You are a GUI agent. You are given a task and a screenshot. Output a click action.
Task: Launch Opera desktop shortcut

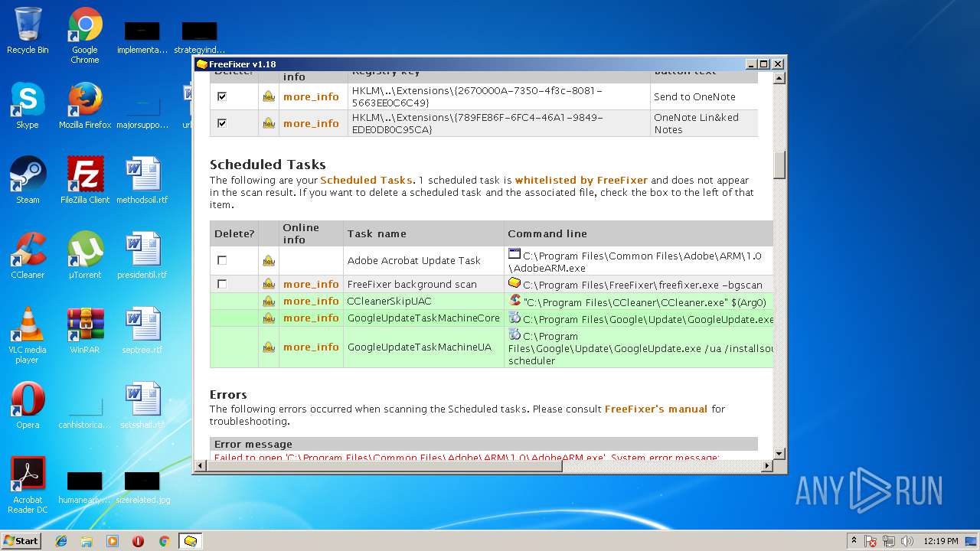pos(28,406)
